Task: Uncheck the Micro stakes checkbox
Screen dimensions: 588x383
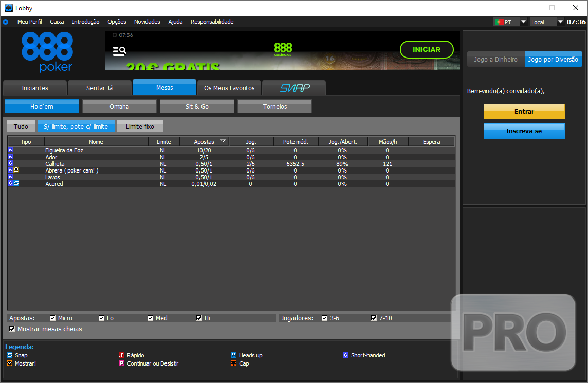Action: point(53,318)
